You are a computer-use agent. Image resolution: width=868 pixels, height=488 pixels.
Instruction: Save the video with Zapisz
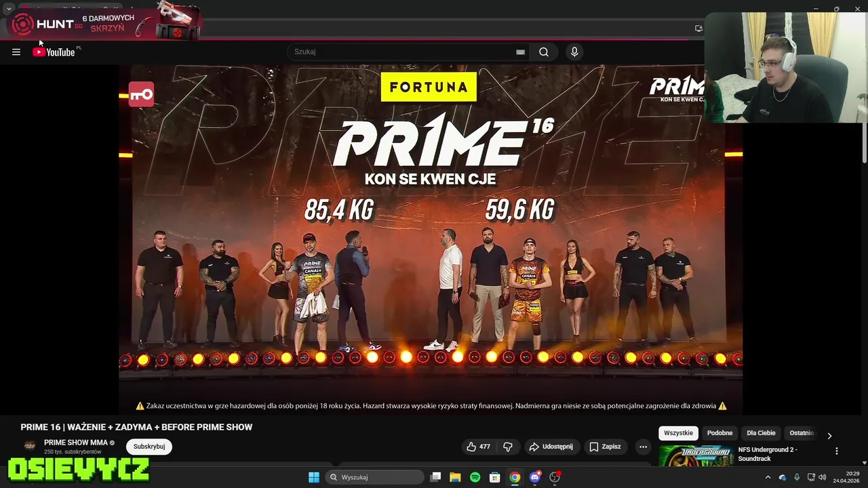click(x=605, y=447)
